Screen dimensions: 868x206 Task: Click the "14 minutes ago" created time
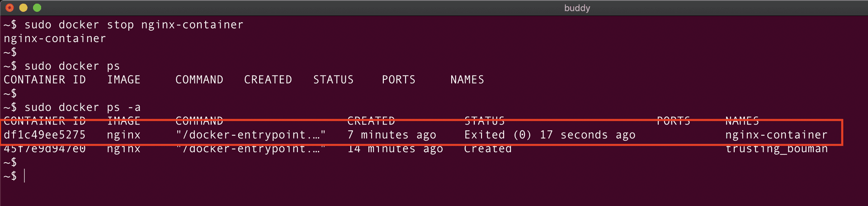click(395, 149)
